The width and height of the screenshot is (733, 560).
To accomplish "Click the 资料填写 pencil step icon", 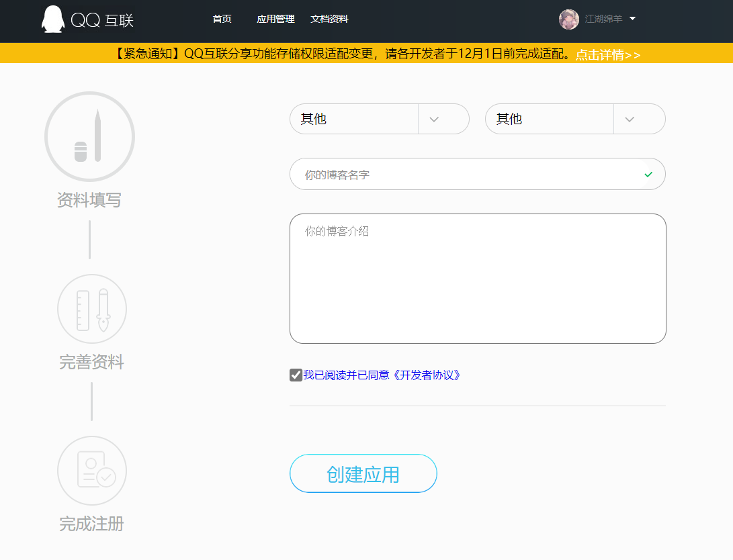I will click(x=89, y=137).
